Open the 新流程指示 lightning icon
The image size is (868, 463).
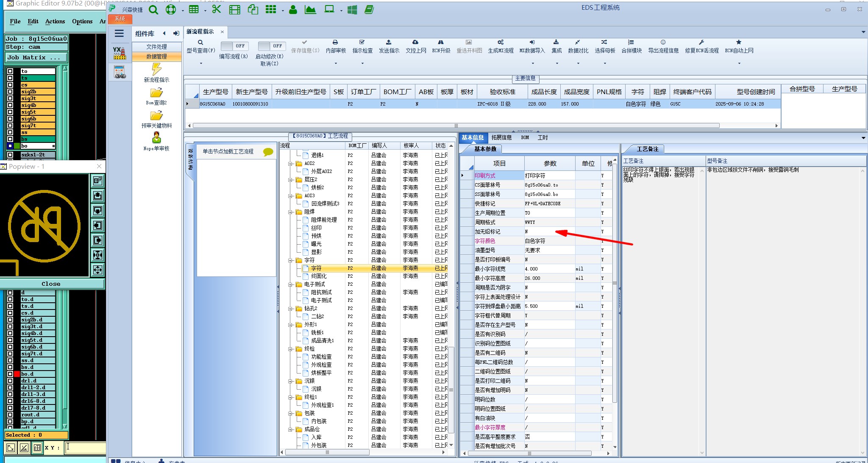[x=156, y=69]
